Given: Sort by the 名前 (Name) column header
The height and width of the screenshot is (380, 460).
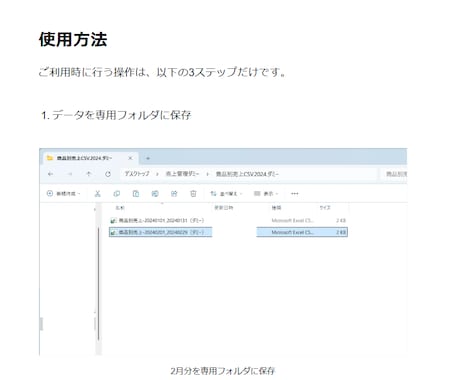Looking at the screenshot, I should 120,208.
